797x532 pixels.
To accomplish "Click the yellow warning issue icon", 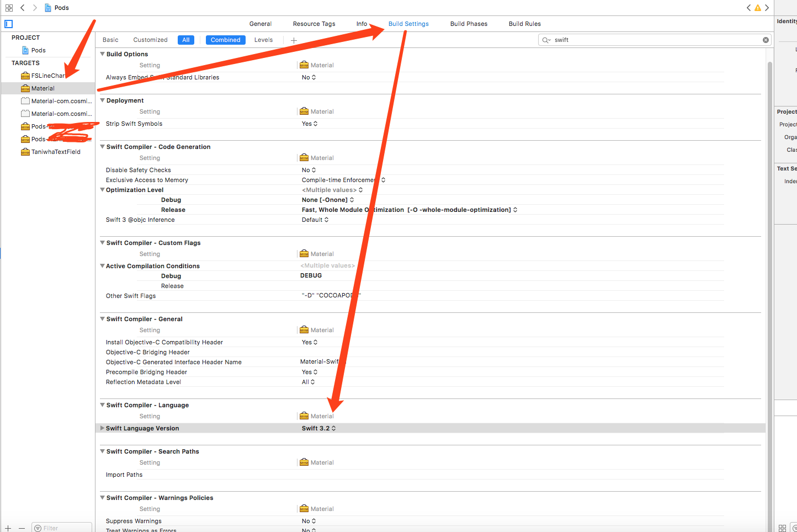I will click(758, 8).
